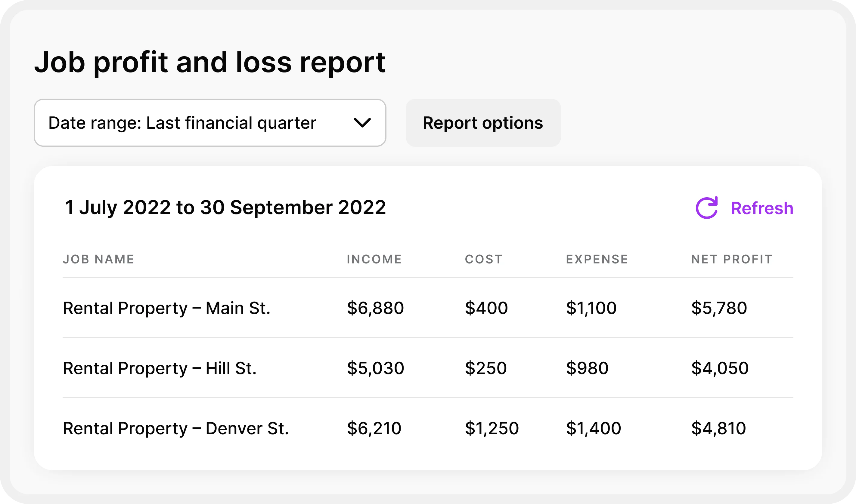Sort by the INCOME column header

(374, 259)
